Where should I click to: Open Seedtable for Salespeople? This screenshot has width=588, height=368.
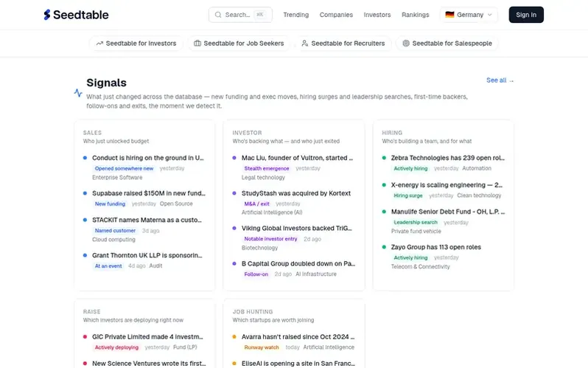tap(447, 44)
